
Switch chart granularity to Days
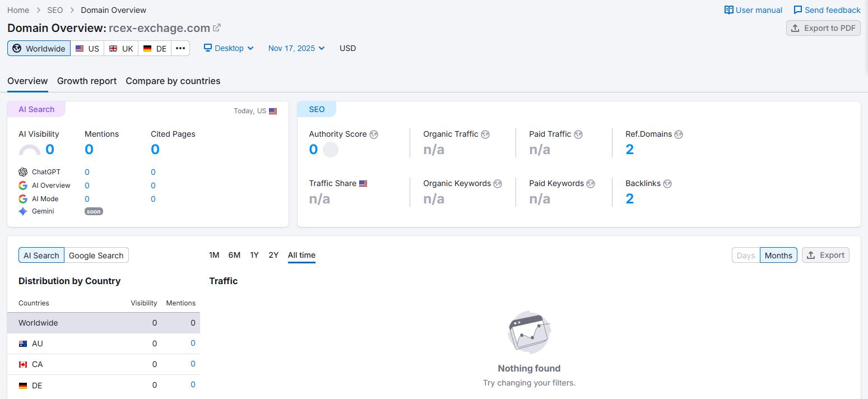click(746, 255)
